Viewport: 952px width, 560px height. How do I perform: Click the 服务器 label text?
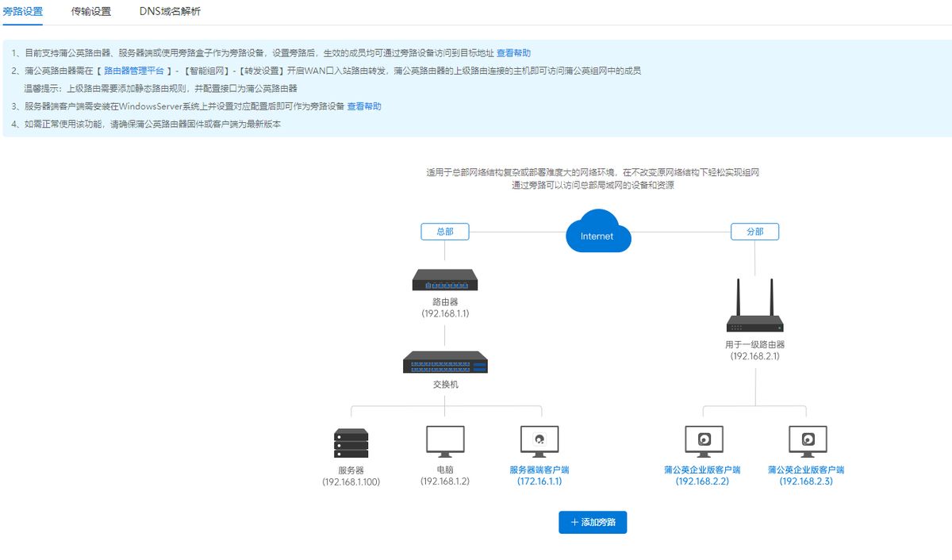[351, 470]
